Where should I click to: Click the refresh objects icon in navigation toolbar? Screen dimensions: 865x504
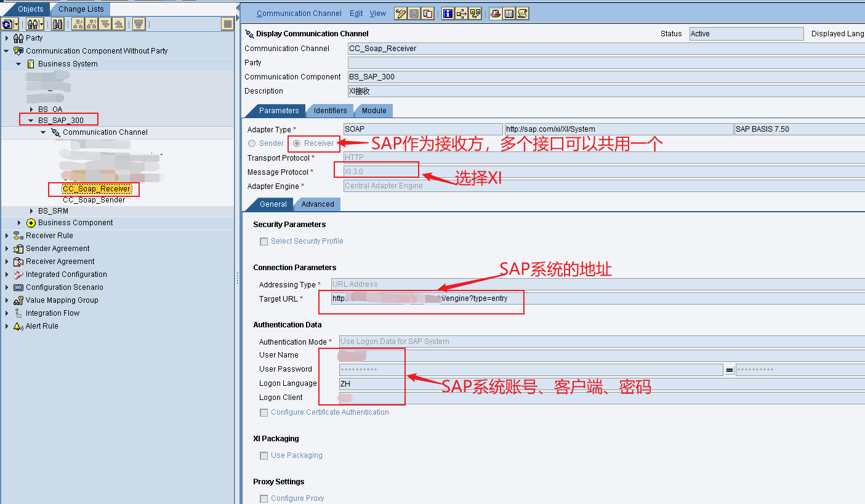pyautogui.click(x=7, y=24)
